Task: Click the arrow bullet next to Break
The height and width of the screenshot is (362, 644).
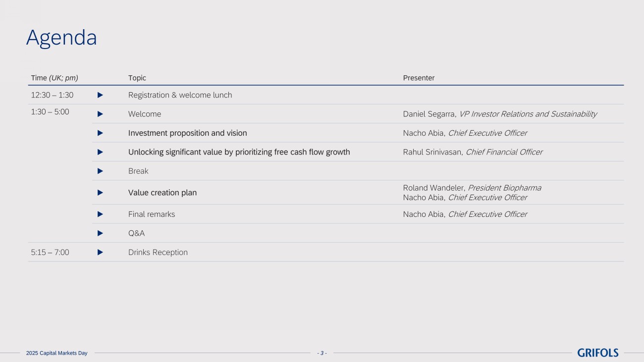Action: point(100,171)
